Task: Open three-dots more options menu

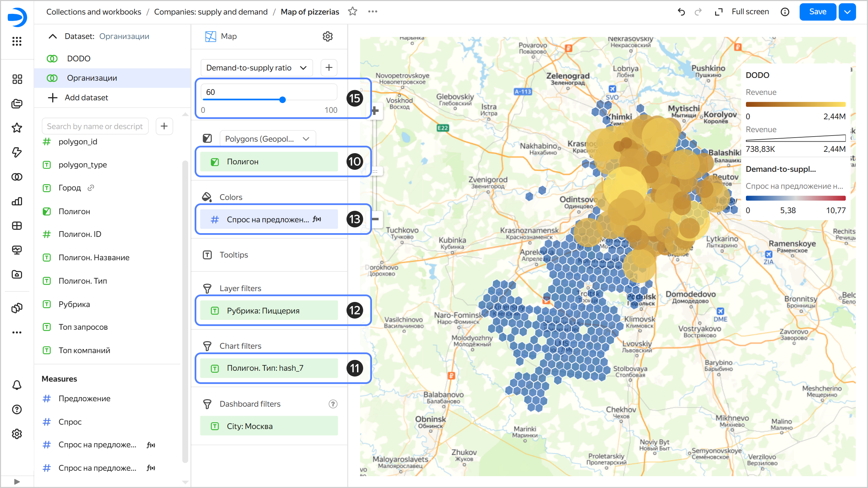Action: [x=373, y=12]
